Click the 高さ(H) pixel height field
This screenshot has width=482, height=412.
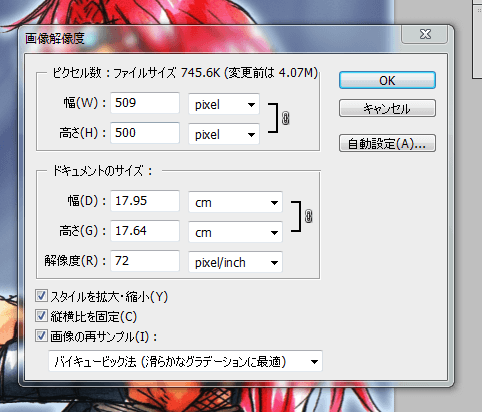tap(145, 133)
